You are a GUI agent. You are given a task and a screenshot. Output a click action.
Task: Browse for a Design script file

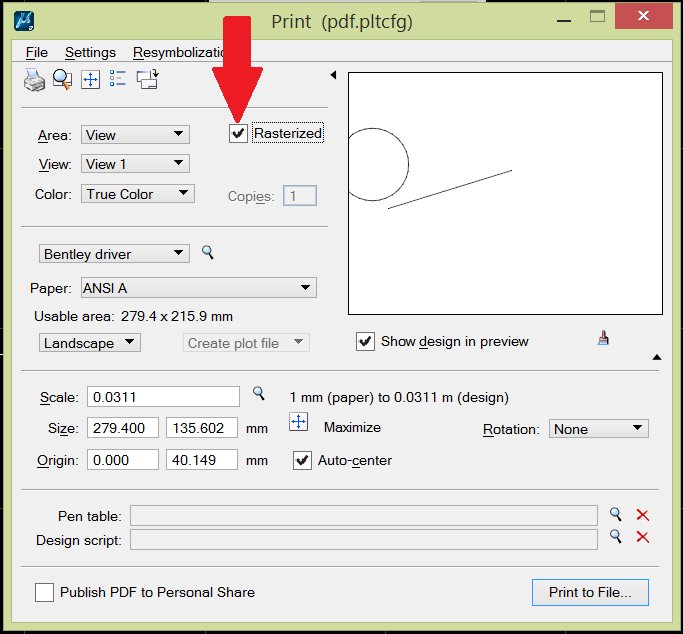[615, 536]
